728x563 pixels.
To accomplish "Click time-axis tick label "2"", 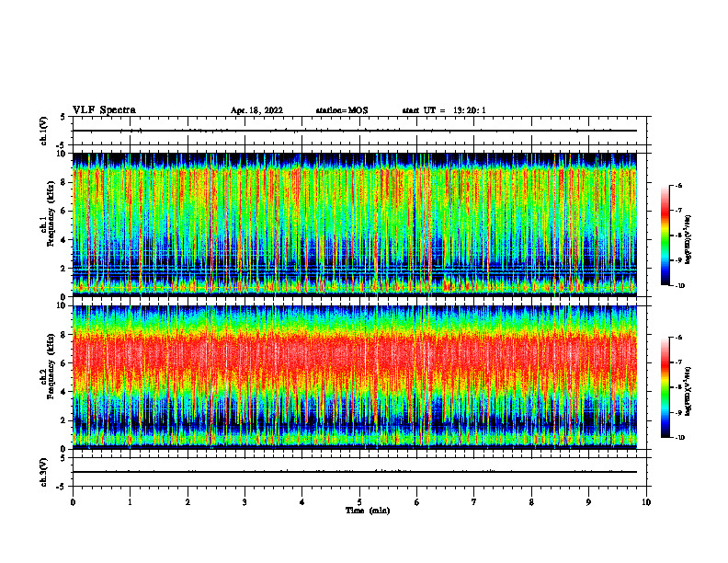I will pos(188,502).
